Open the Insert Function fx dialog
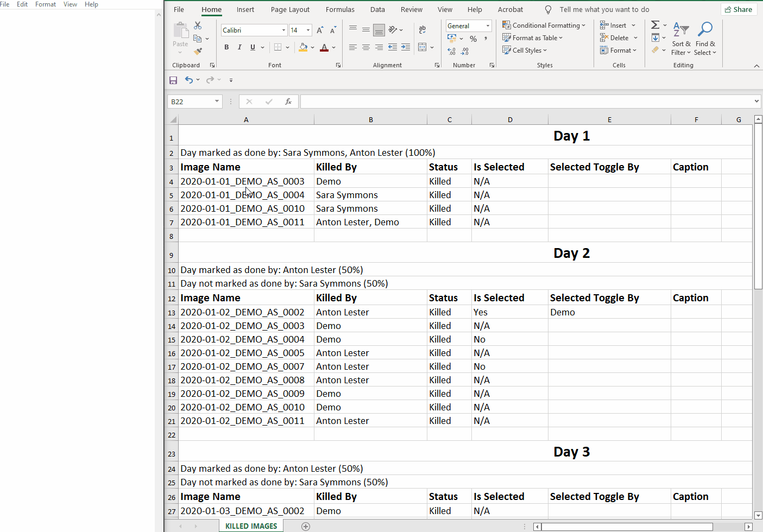 (288, 102)
